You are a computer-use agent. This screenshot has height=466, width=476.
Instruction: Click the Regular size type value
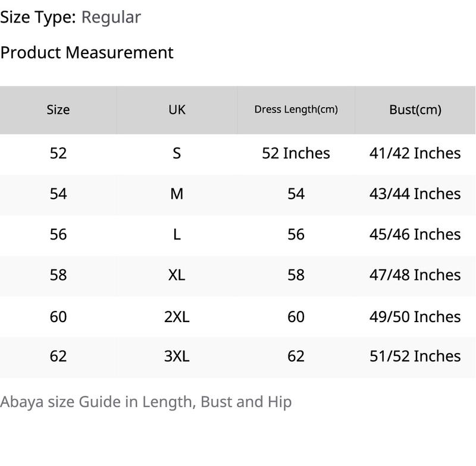coord(111,17)
